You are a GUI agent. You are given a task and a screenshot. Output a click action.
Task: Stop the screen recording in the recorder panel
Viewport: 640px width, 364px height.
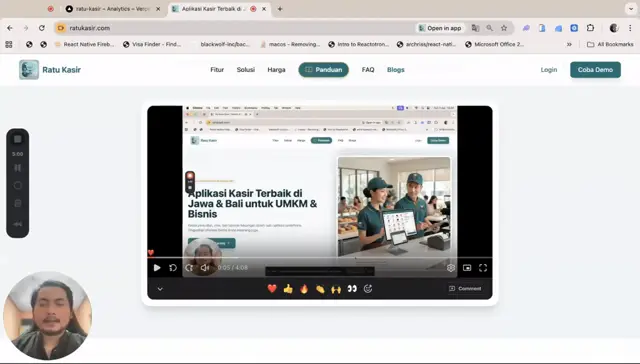click(x=18, y=139)
